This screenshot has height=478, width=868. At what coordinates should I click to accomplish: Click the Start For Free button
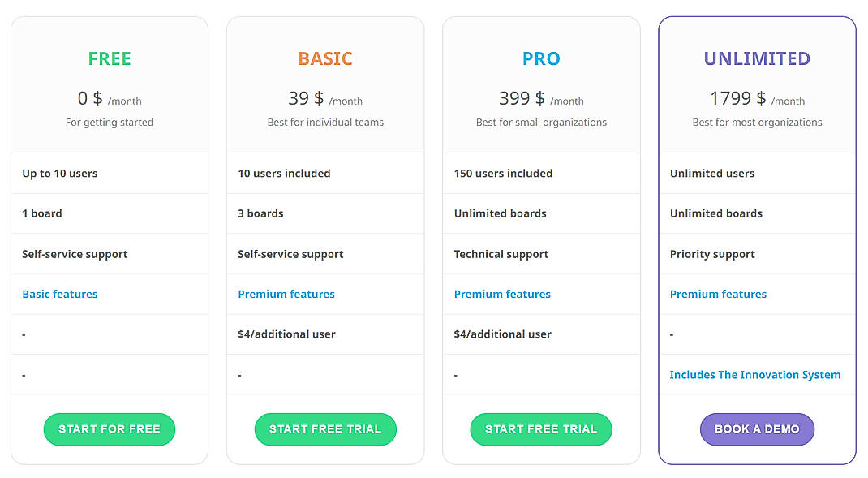[x=109, y=429]
